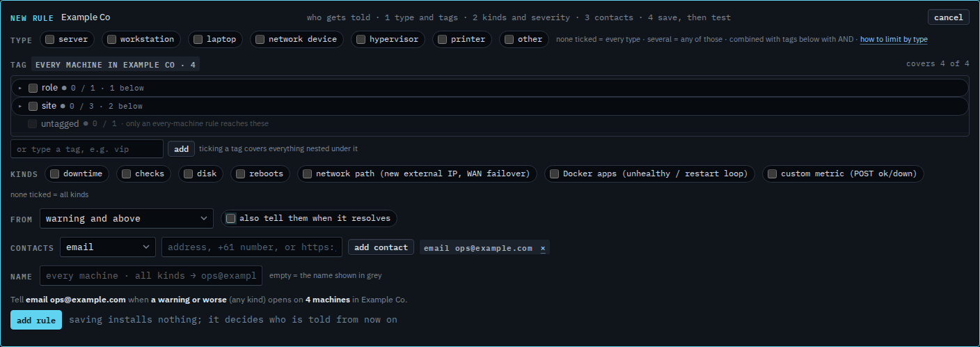Click the 'NEW RULE' heading

tap(33, 17)
